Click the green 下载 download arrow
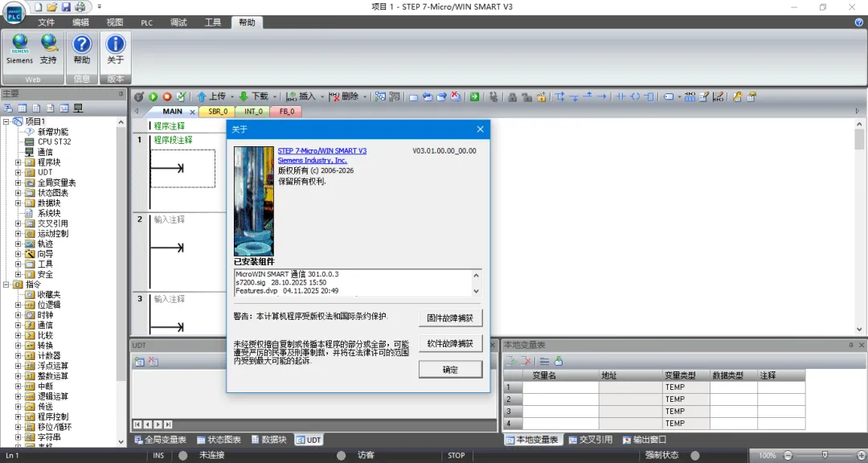Viewport: 868px width, 463px height. point(244,96)
